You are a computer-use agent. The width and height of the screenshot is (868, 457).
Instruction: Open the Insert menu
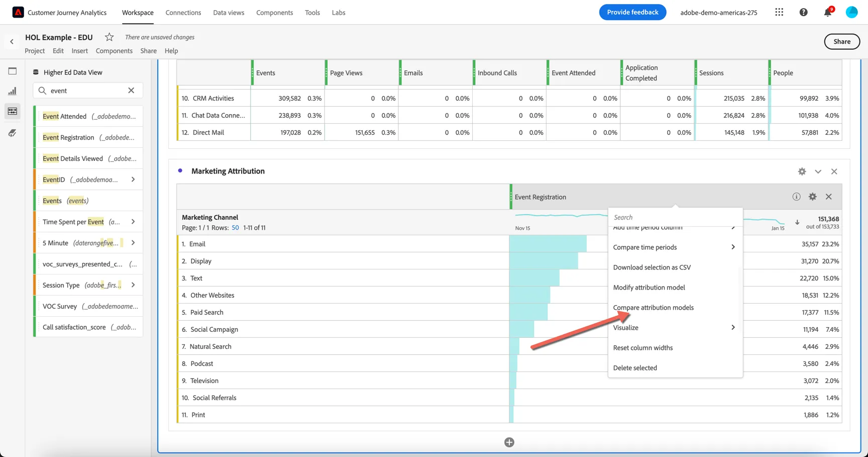pos(79,51)
